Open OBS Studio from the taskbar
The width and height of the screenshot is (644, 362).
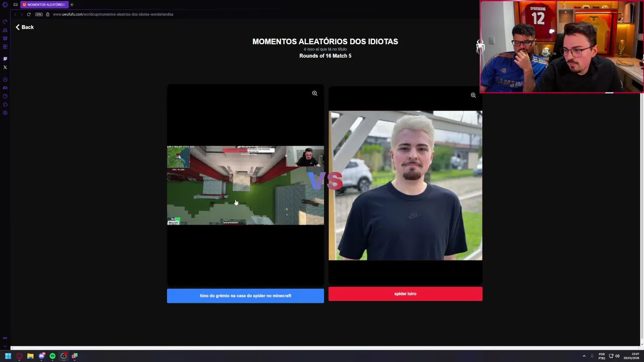[63, 356]
